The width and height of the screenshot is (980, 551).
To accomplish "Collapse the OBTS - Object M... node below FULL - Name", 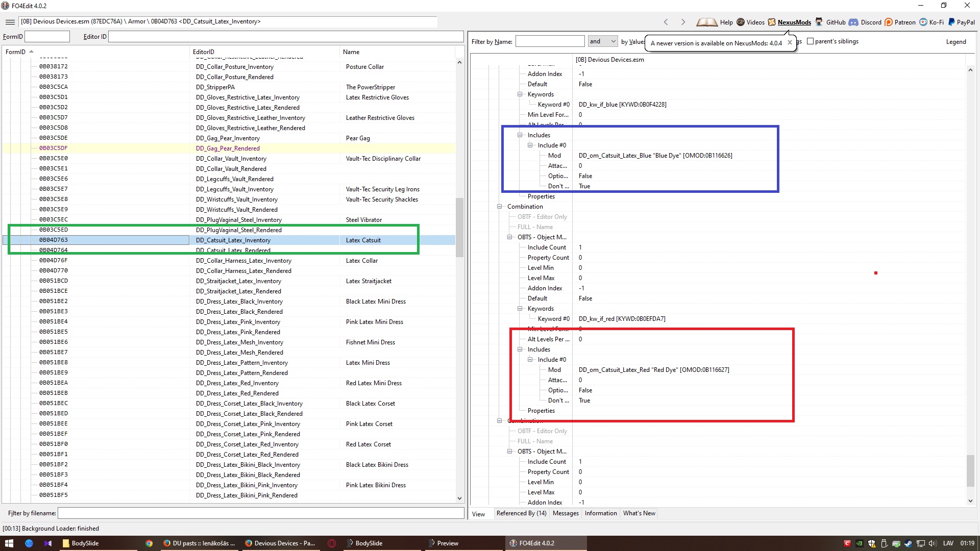I will [x=509, y=237].
